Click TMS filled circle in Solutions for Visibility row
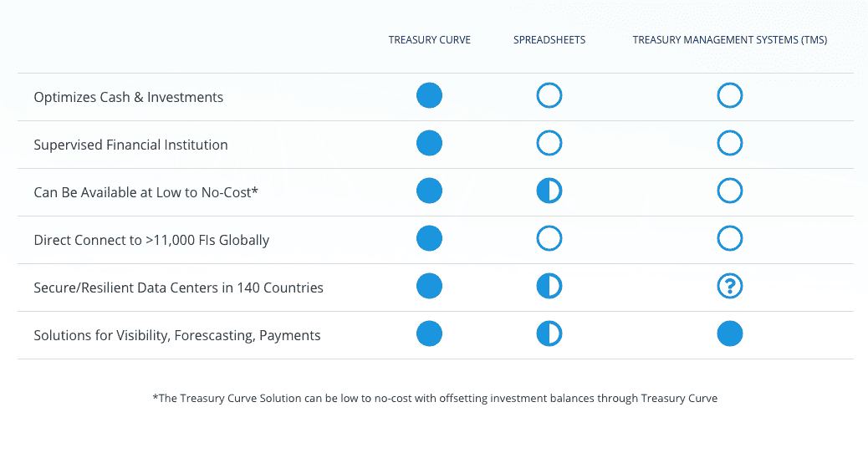Screen dimensions: 868x453 point(730,333)
